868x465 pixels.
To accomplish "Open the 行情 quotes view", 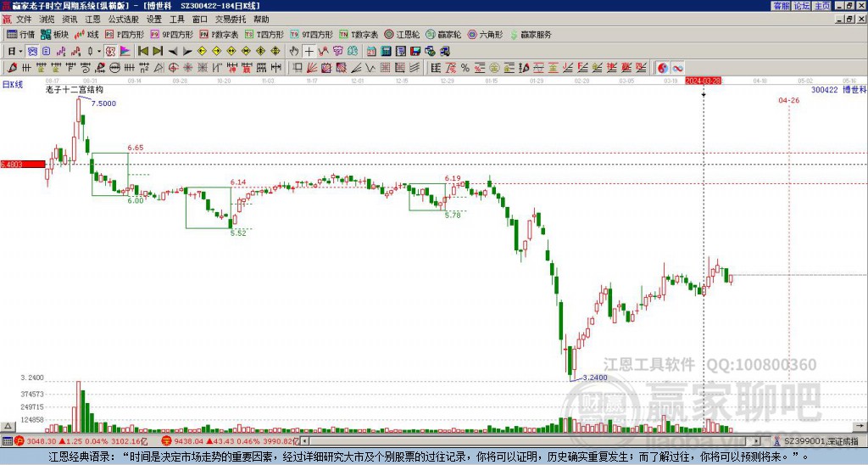I will (x=20, y=34).
